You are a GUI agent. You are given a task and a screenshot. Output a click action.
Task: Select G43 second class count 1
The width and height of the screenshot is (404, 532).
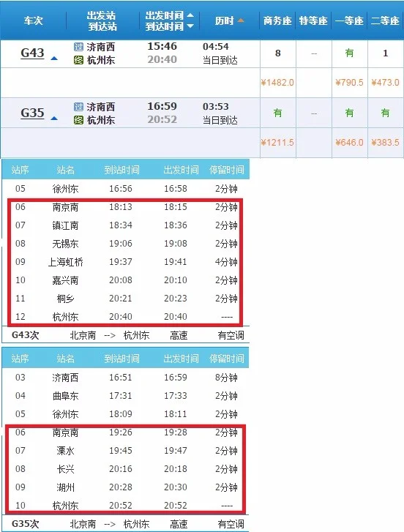click(x=386, y=53)
